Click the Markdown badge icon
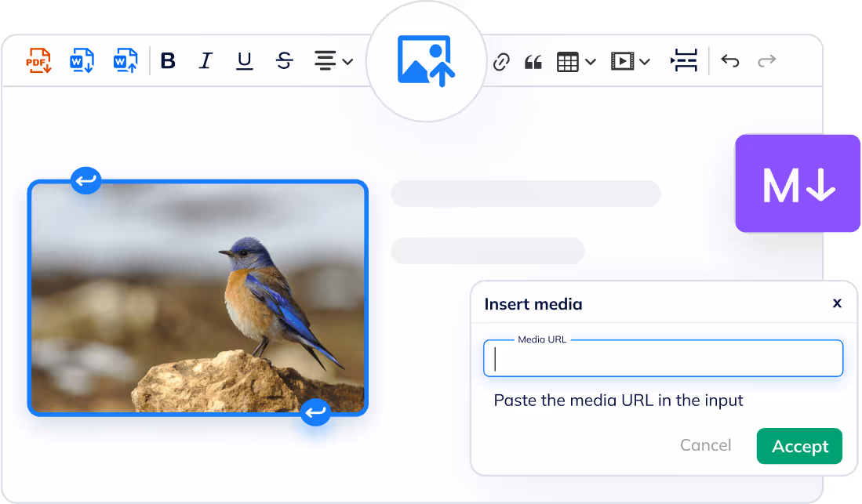Screen dimensions: 862x504 coord(798,184)
